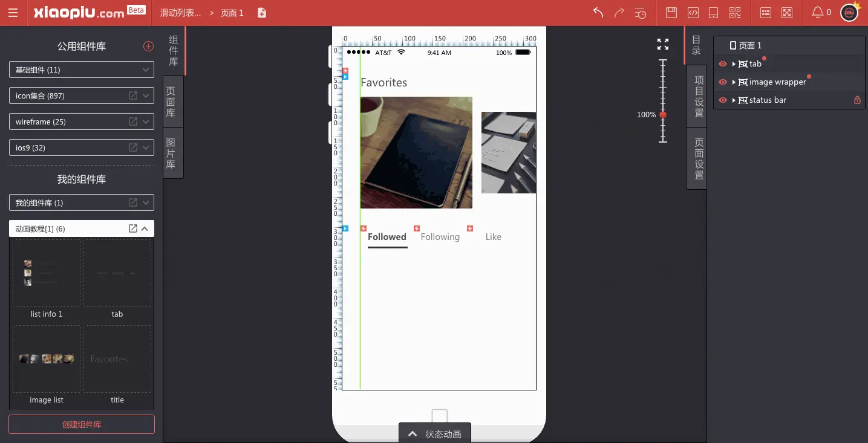This screenshot has width=868, height=443.
Task: Click the xiaopiu.com logo
Action: pos(79,13)
